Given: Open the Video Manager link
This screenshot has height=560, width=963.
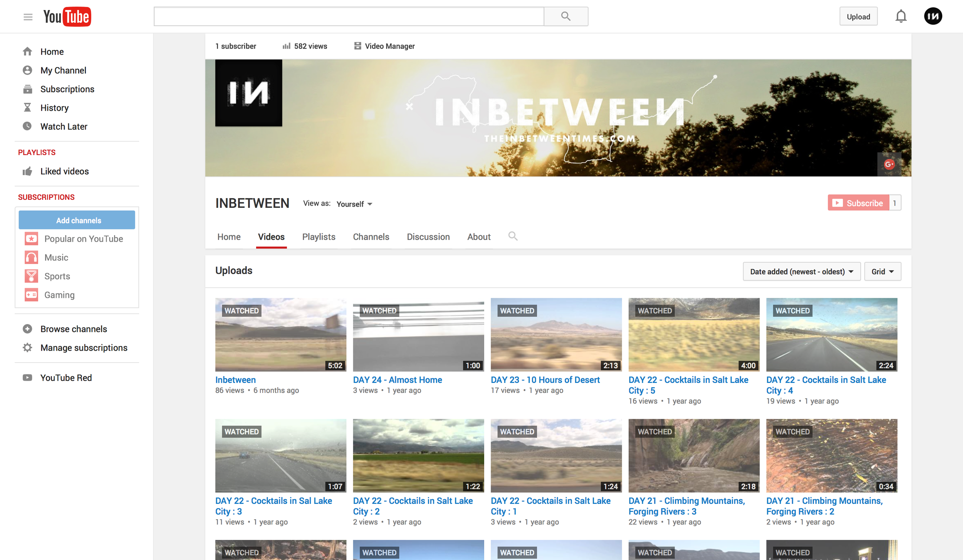Looking at the screenshot, I should 389,46.
